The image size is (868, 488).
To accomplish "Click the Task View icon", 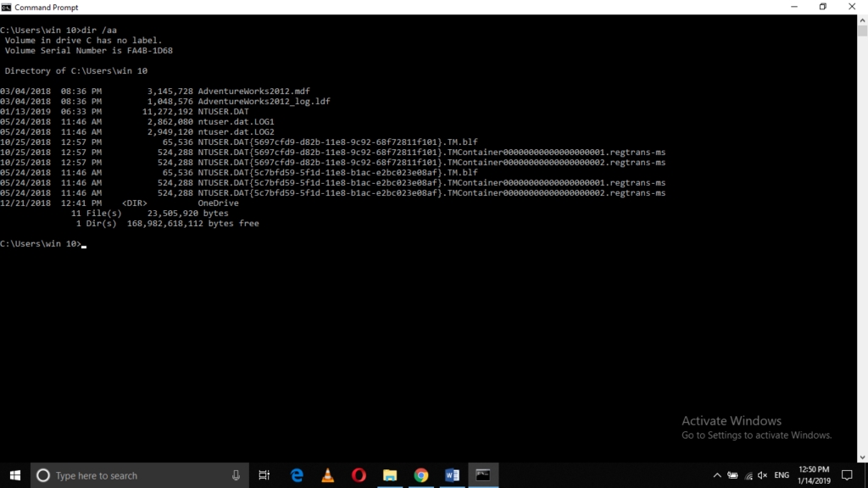I will pyautogui.click(x=264, y=475).
